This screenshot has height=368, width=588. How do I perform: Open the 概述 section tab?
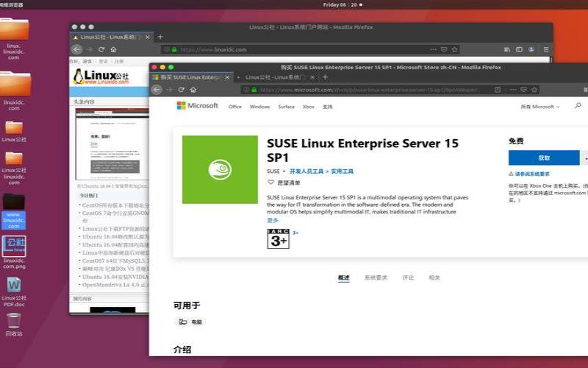click(x=343, y=278)
